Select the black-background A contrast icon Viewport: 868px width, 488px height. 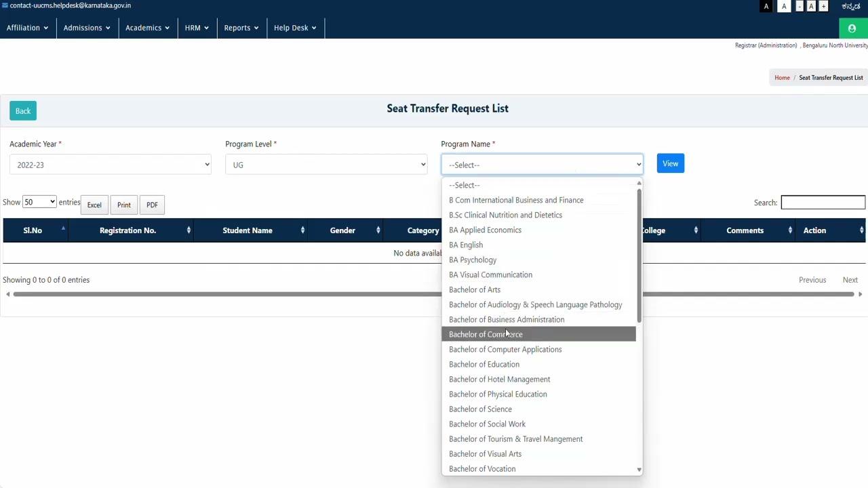point(766,6)
